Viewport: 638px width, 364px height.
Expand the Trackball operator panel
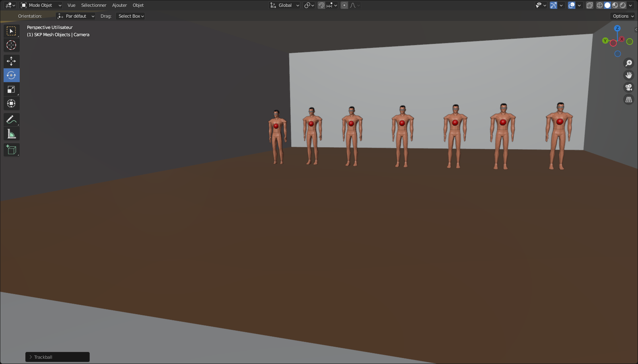pos(58,357)
